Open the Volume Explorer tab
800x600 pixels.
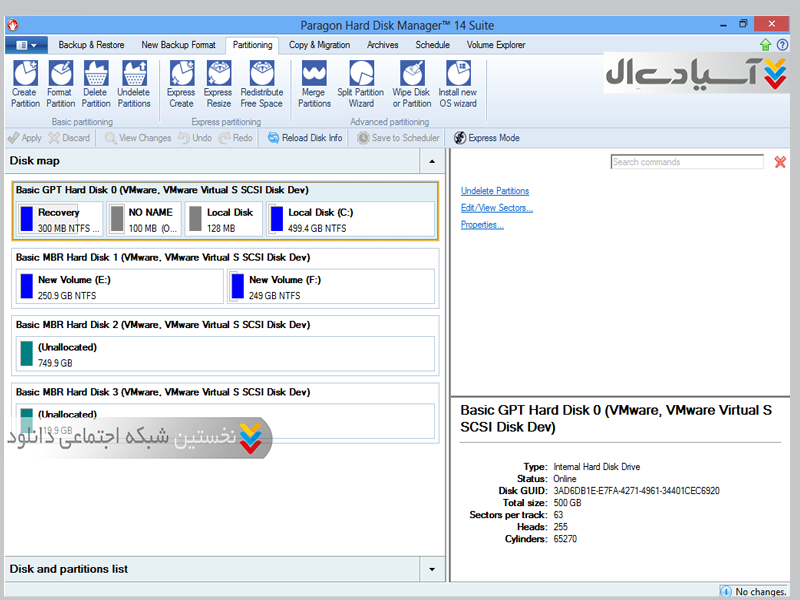[x=495, y=45]
